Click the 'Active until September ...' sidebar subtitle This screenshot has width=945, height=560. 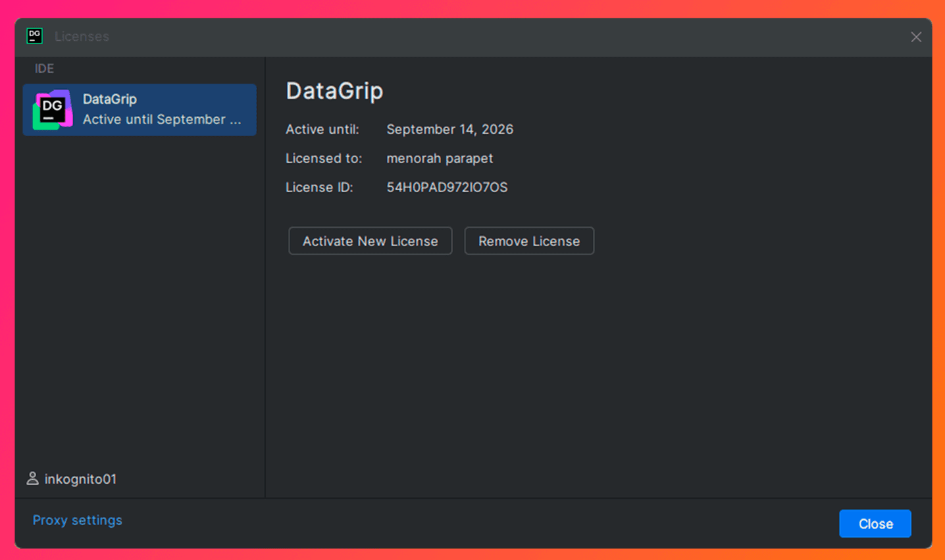coord(162,120)
